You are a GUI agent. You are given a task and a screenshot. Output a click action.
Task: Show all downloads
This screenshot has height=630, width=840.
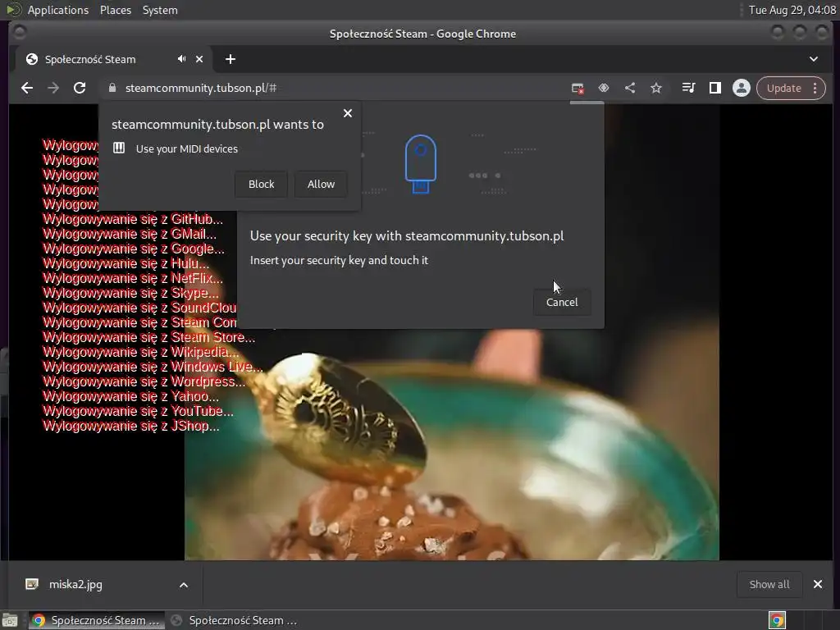tap(769, 584)
